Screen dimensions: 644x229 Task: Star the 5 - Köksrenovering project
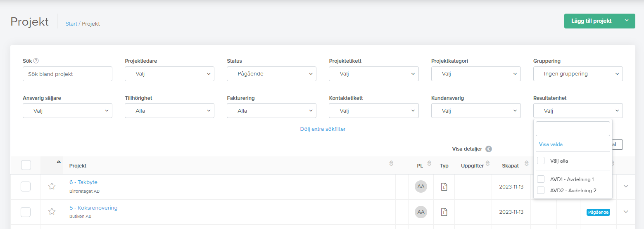tap(52, 212)
